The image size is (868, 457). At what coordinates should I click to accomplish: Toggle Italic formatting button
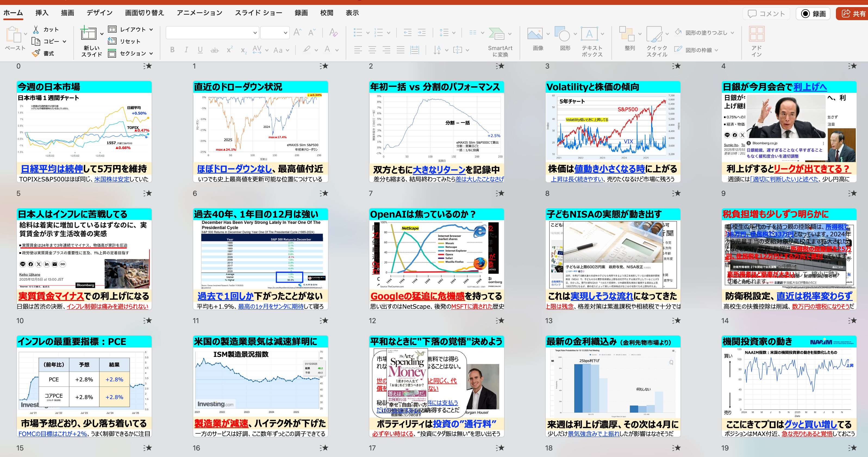tap(186, 50)
